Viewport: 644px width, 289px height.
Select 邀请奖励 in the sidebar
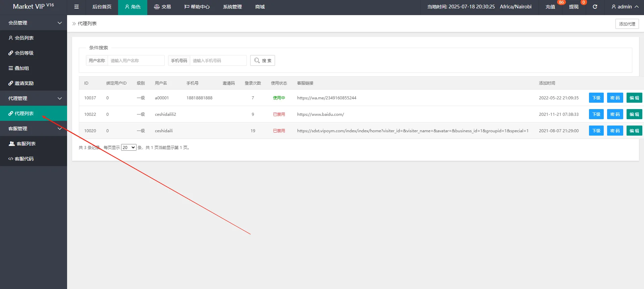click(x=24, y=83)
